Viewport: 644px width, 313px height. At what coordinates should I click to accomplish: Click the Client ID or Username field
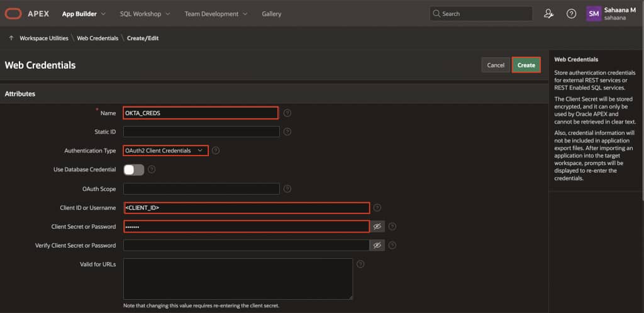[x=247, y=208]
